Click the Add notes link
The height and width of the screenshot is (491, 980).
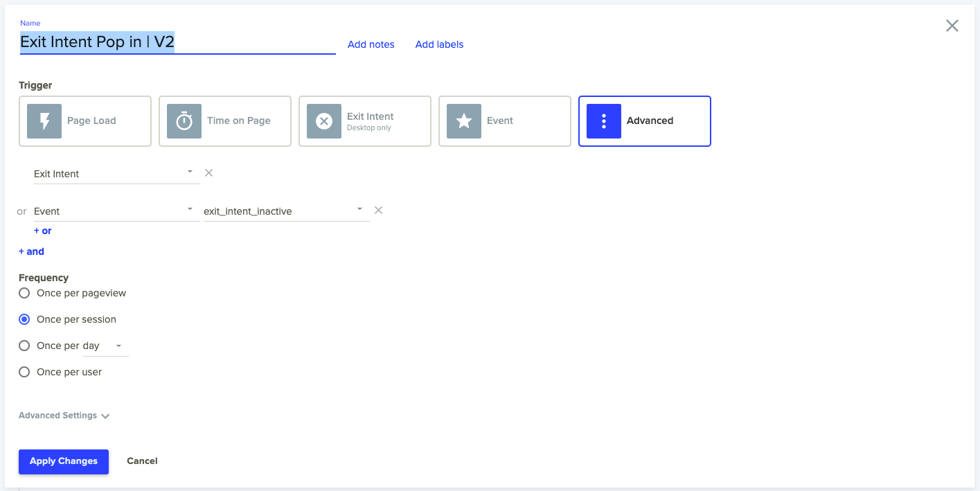(x=371, y=44)
